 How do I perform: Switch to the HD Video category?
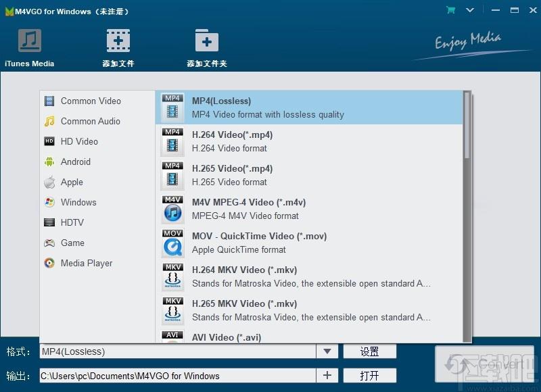79,141
